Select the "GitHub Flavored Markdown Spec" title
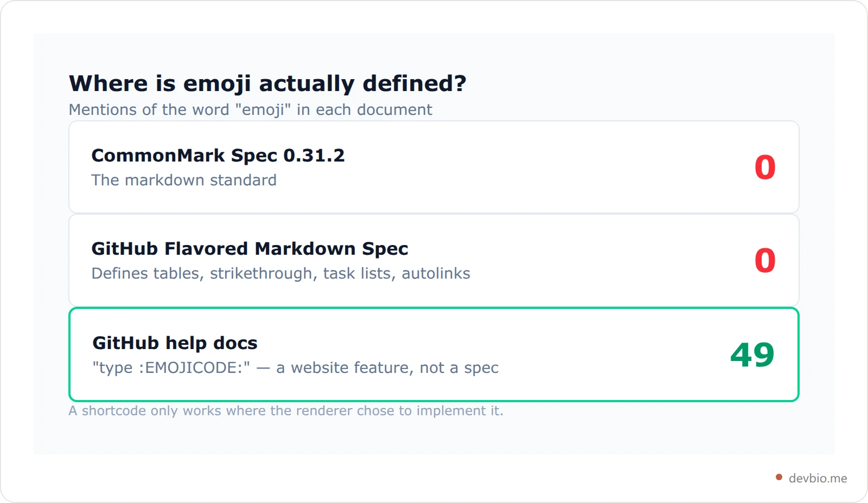Screen dimensions: 868x503 (250, 249)
